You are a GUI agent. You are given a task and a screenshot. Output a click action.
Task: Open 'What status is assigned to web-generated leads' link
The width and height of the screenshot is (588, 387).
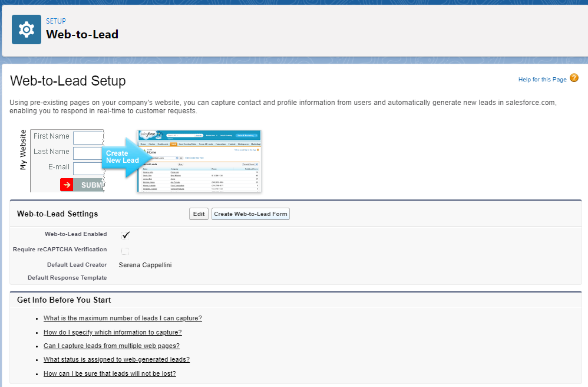click(117, 360)
